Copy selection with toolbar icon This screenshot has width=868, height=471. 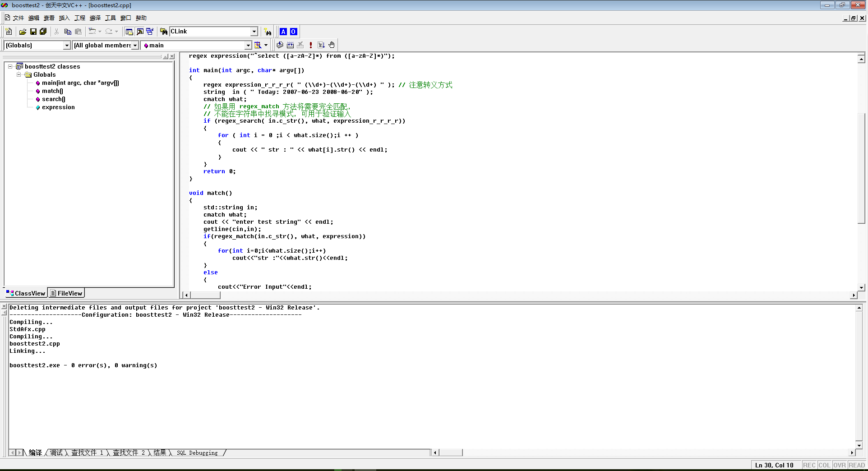68,32
